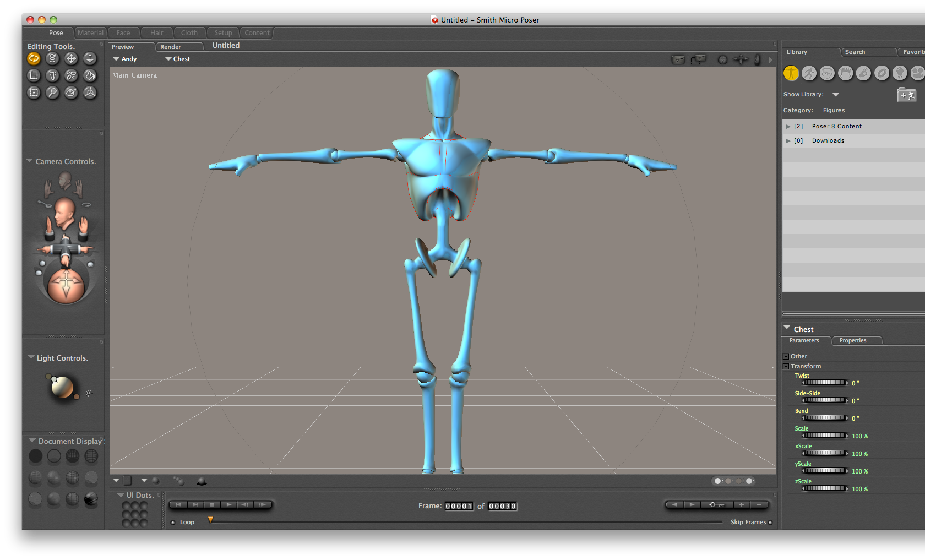Switch to the Render tab
Image resolution: width=925 pixels, height=560 pixels.
pyautogui.click(x=171, y=47)
